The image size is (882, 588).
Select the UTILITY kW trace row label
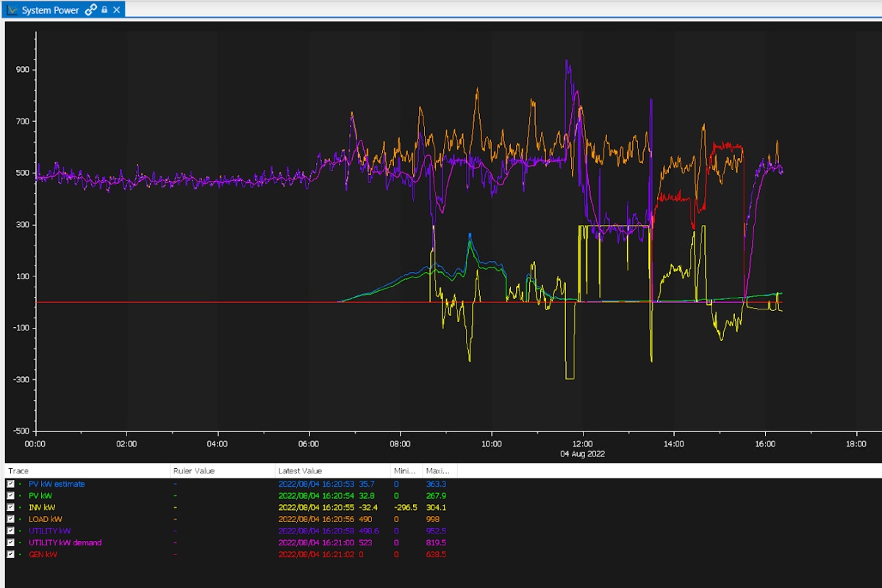pyautogui.click(x=50, y=531)
